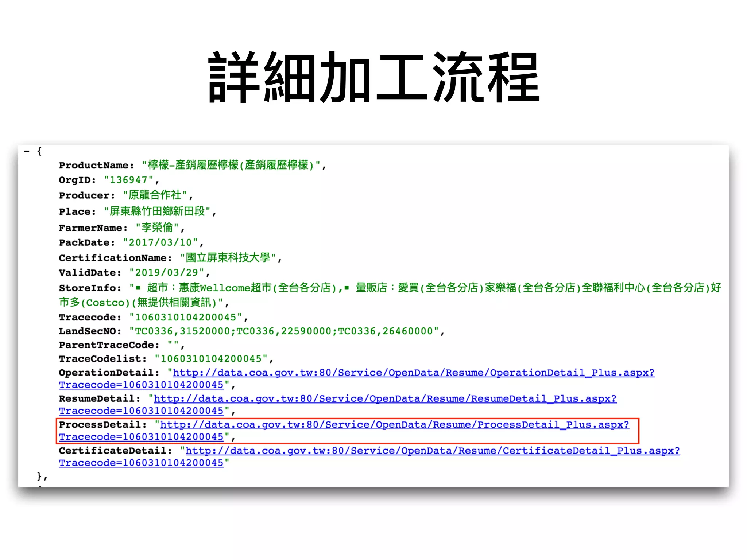Collapse the JSON object with minus toggle
Screen dimensions: 747x560
[27, 151]
